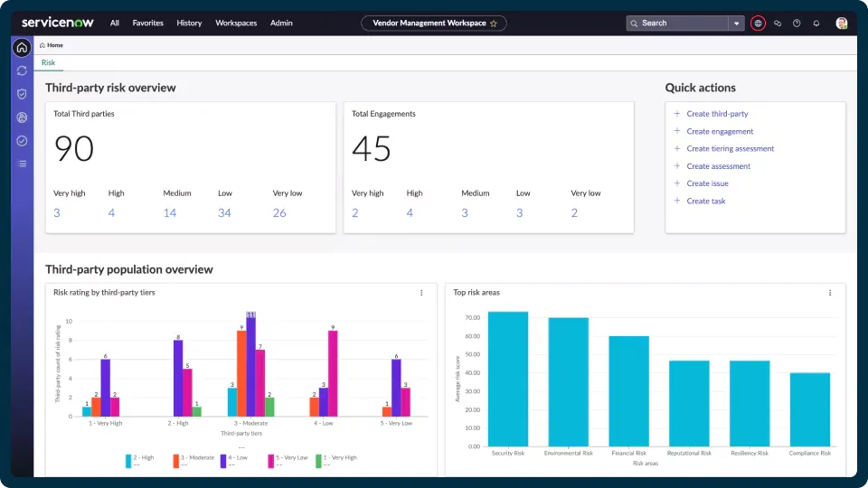Screen dimensions: 868x488
Task: Open the chat bubbles icon in the header
Action: tap(778, 23)
